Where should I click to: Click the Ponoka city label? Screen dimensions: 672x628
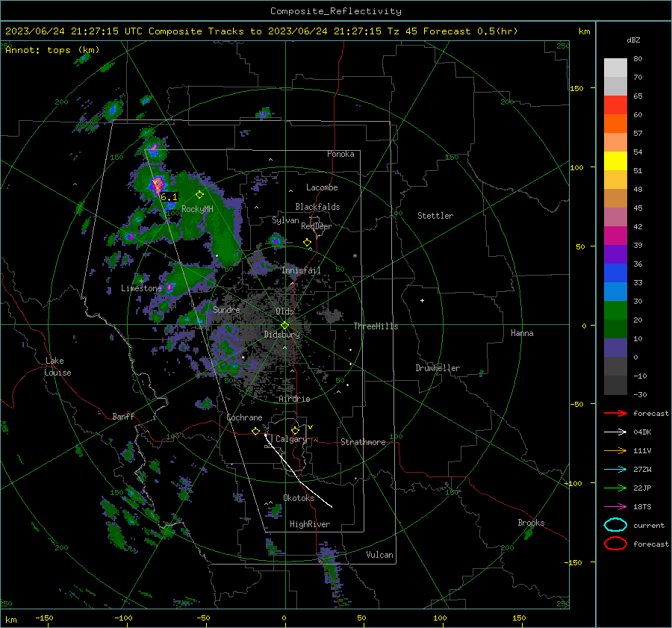[x=340, y=154]
